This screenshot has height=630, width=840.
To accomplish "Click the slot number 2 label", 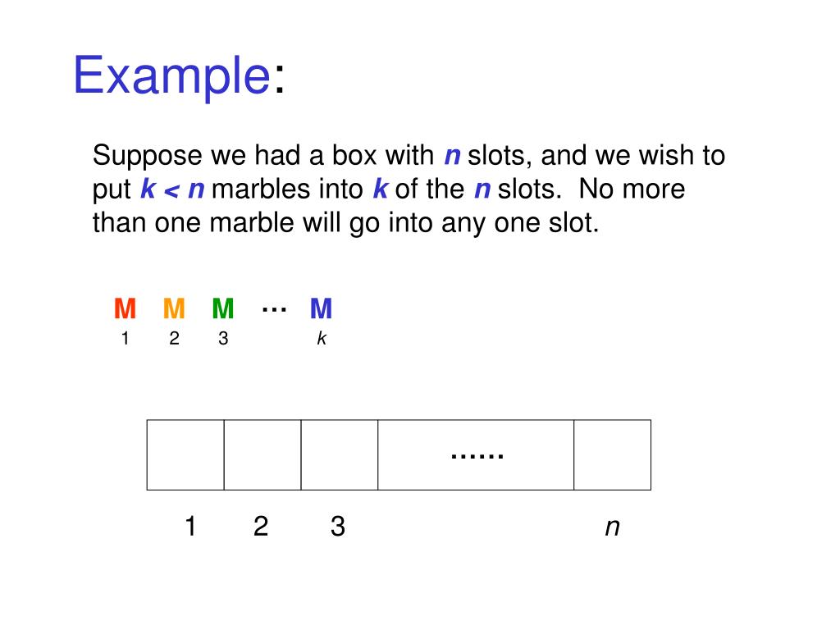I will pos(261,526).
